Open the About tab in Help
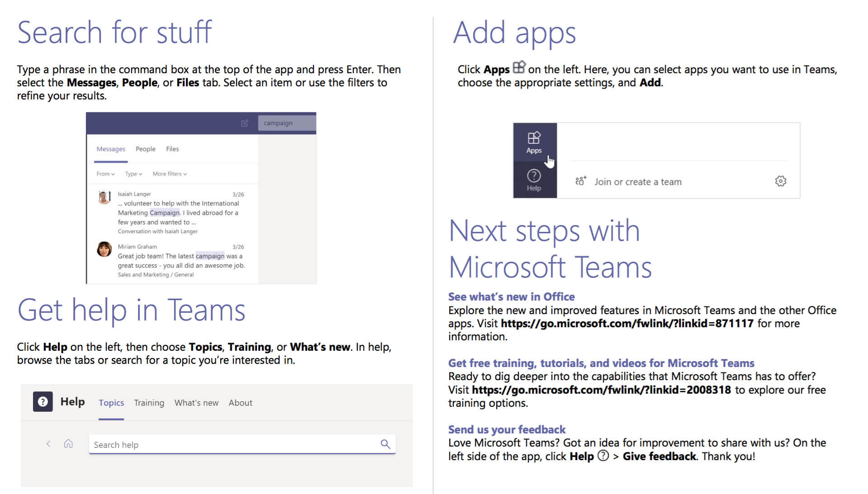868x494 pixels. [240, 403]
